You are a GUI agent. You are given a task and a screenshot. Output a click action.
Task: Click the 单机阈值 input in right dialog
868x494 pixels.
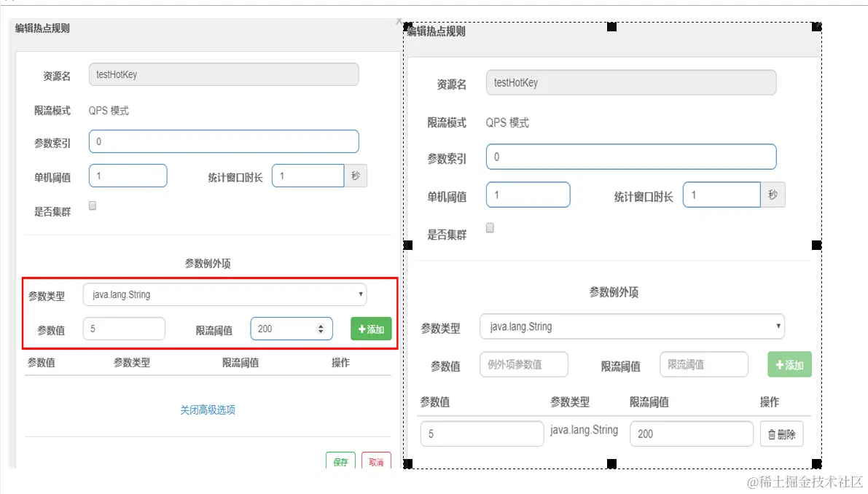pos(528,195)
